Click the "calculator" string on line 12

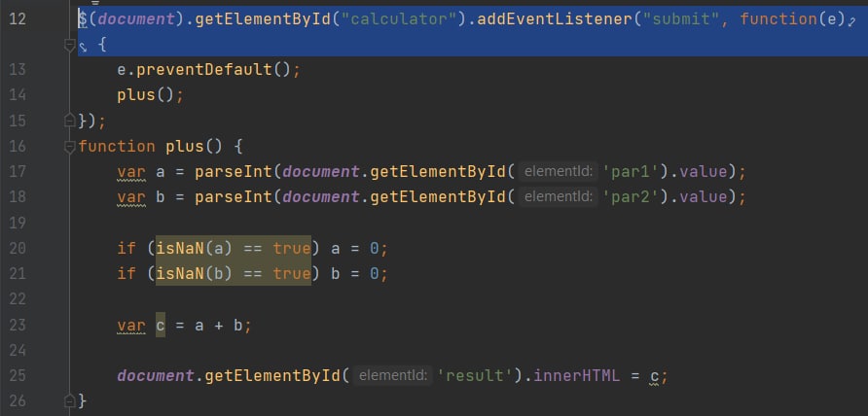point(400,19)
